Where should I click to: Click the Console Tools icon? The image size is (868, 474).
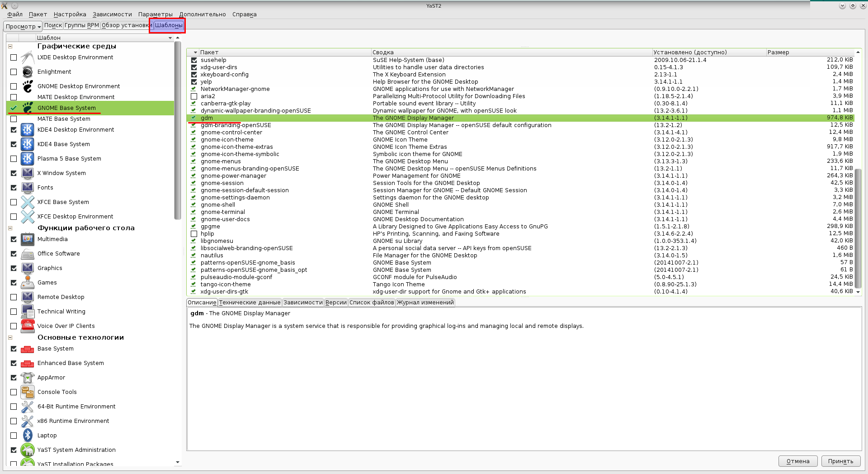(28, 392)
